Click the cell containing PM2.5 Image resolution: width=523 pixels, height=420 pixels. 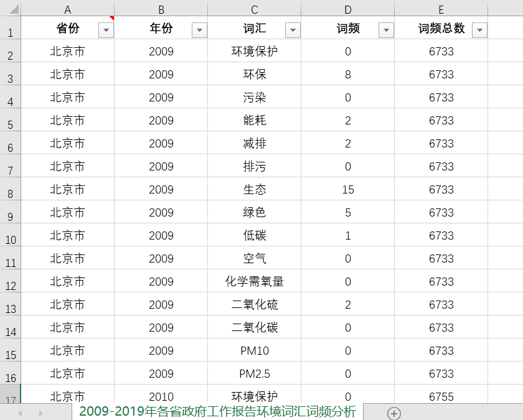(254, 374)
